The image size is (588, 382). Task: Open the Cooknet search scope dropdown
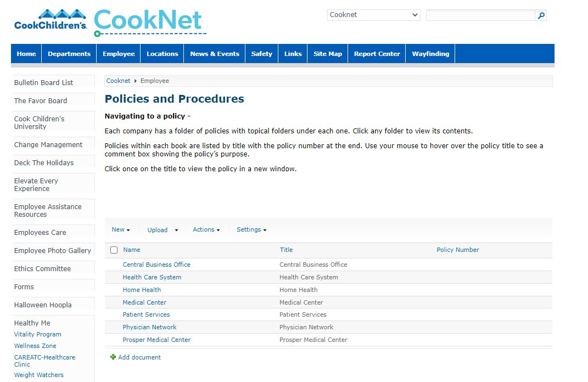tap(373, 15)
